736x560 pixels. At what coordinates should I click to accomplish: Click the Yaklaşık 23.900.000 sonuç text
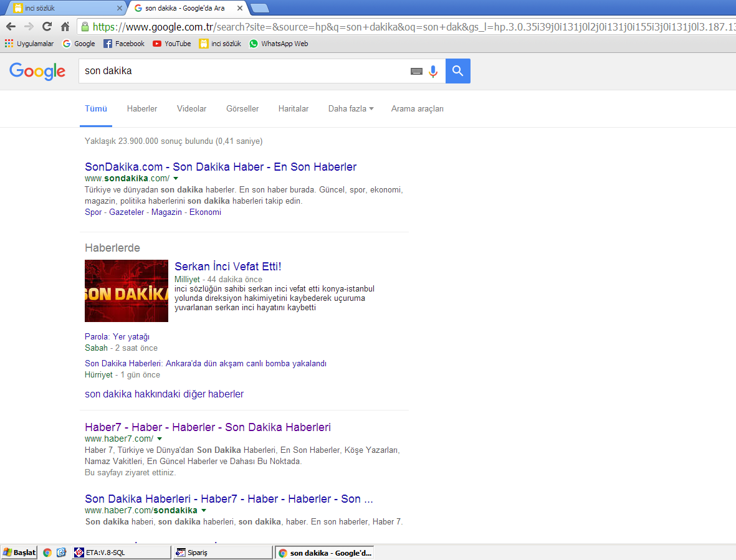point(173,141)
